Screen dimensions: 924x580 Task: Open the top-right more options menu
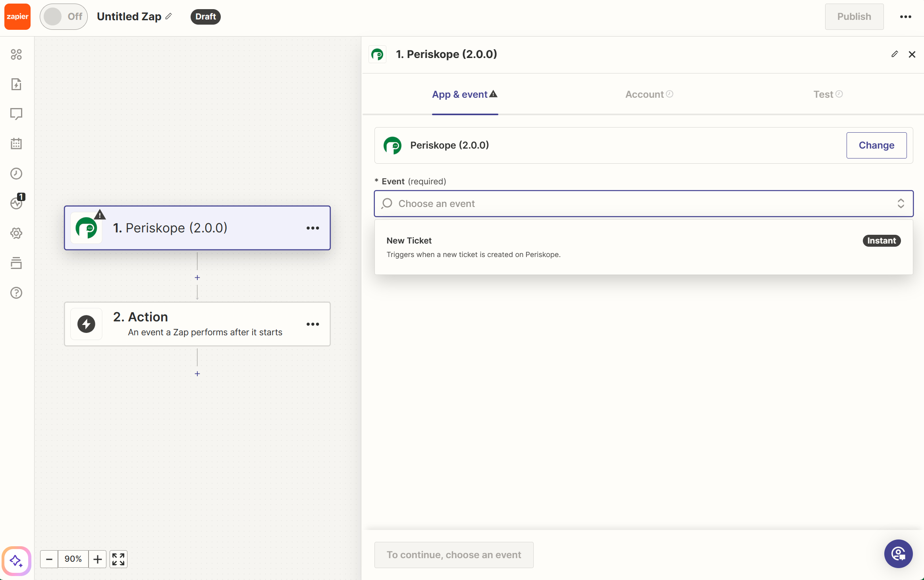click(x=905, y=17)
